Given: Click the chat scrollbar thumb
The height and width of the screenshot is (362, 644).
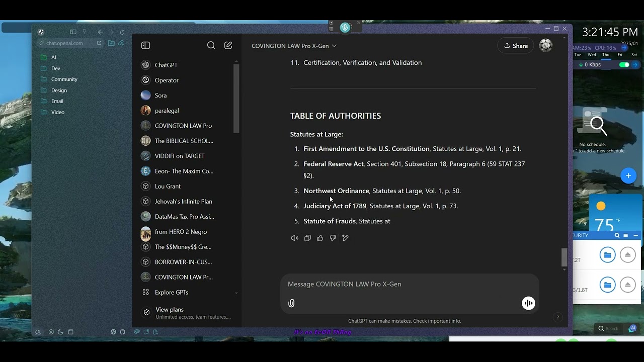Looking at the screenshot, I should tap(564, 257).
